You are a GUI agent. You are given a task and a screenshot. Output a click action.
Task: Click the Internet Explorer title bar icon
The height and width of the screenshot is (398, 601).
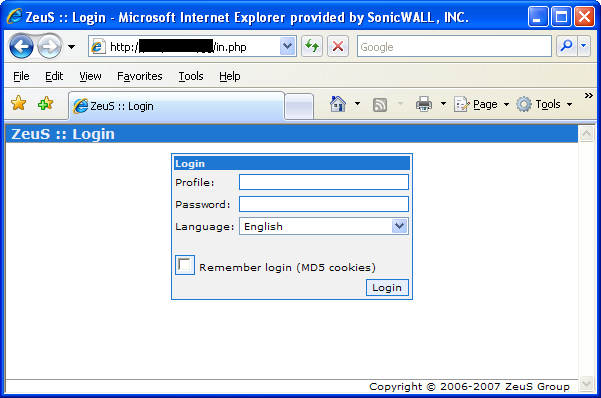tap(14, 17)
